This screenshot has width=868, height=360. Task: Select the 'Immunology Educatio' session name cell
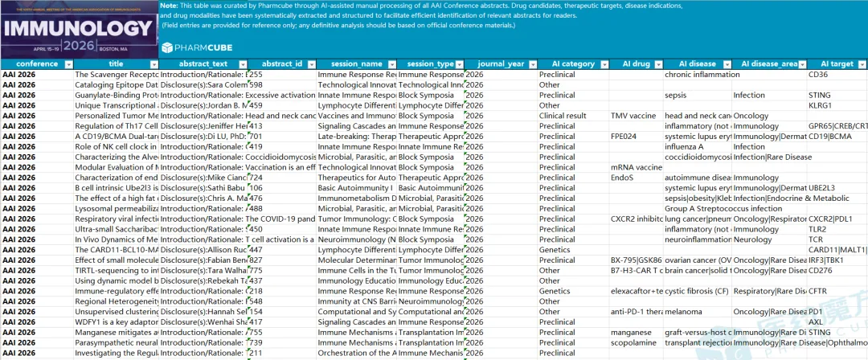coord(357,280)
